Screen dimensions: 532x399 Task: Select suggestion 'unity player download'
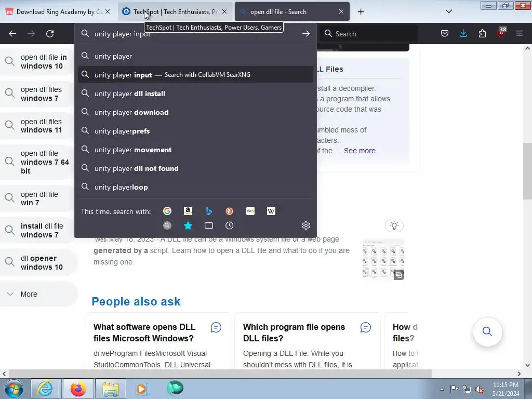(x=195, y=112)
